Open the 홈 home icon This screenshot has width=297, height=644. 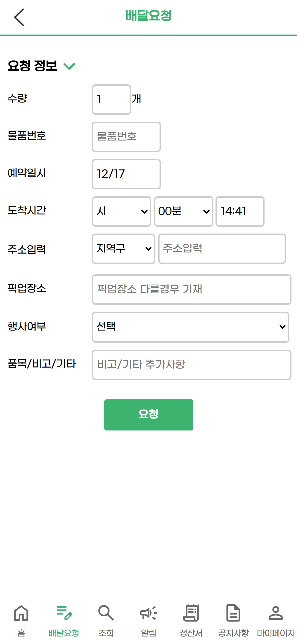21,613
